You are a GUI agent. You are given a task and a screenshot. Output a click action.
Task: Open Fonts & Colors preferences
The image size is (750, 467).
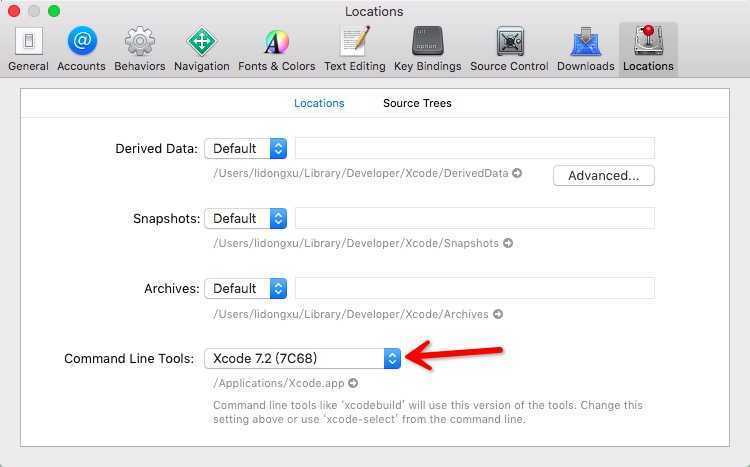(x=276, y=49)
